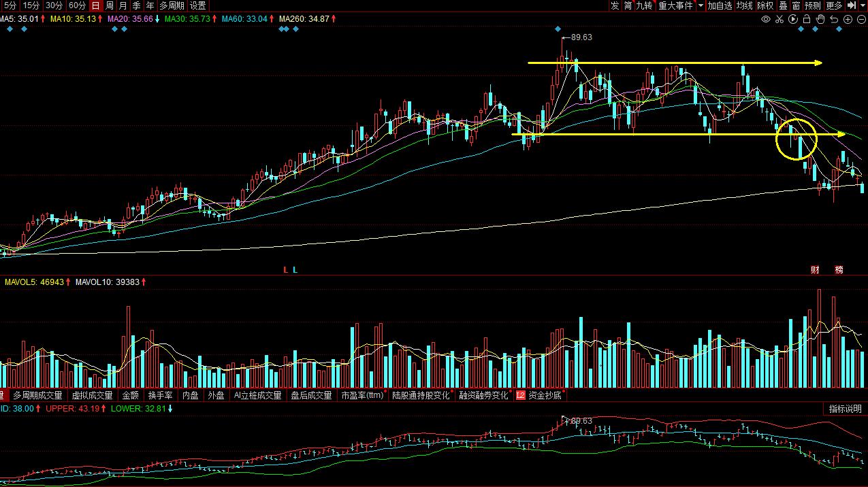Click the 重大事件 button
The height and width of the screenshot is (487, 868).
[x=675, y=5]
